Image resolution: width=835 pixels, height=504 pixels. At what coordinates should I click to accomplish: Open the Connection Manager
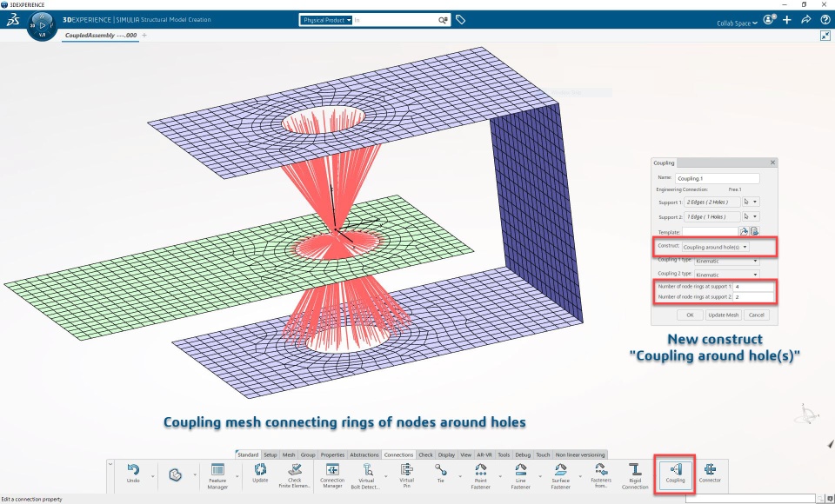(x=332, y=476)
